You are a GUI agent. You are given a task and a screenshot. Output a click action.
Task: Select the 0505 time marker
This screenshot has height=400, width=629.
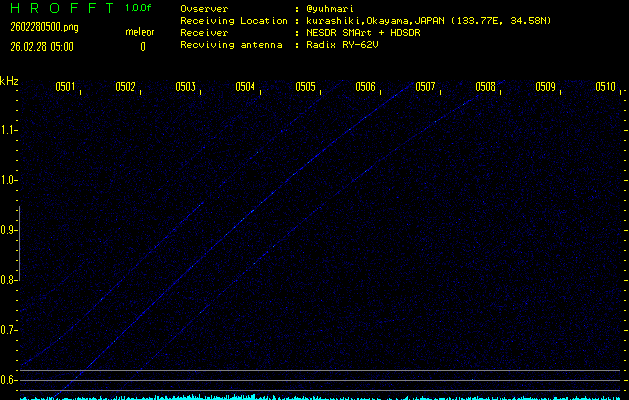pyautogui.click(x=305, y=87)
